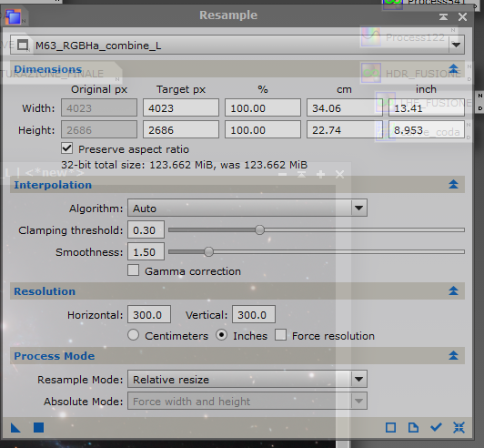Image resolution: width=484 pixels, height=448 pixels.
Task: Open the Resample Mode dropdown
Action: tap(247, 379)
